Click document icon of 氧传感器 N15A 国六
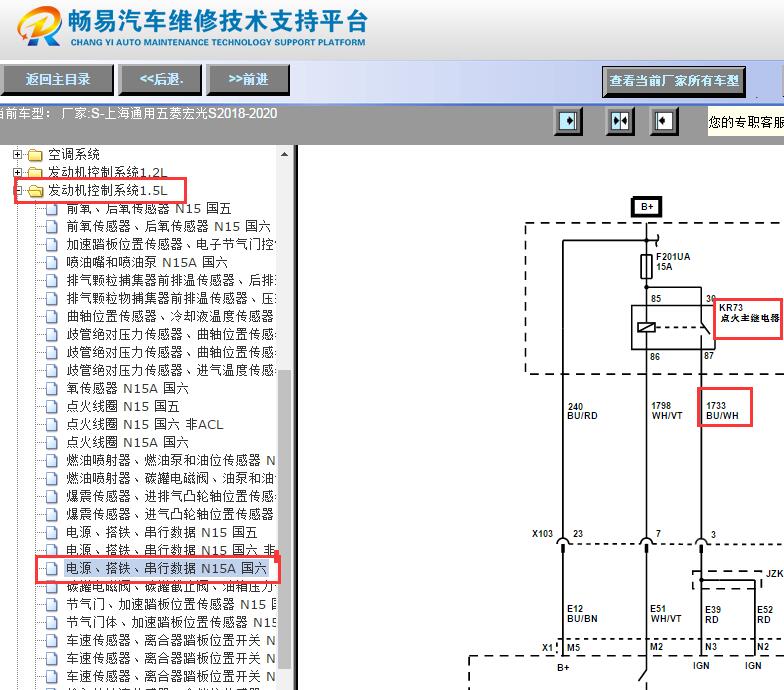 click(52, 388)
